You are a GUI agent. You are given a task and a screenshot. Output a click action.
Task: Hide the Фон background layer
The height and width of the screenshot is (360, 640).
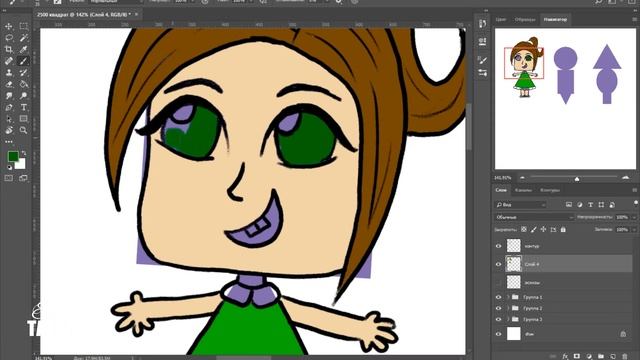(498, 334)
